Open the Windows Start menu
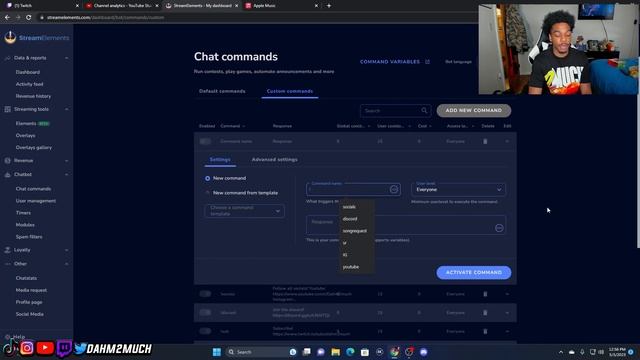Viewport: 640px width, 360px height. tap(217, 352)
